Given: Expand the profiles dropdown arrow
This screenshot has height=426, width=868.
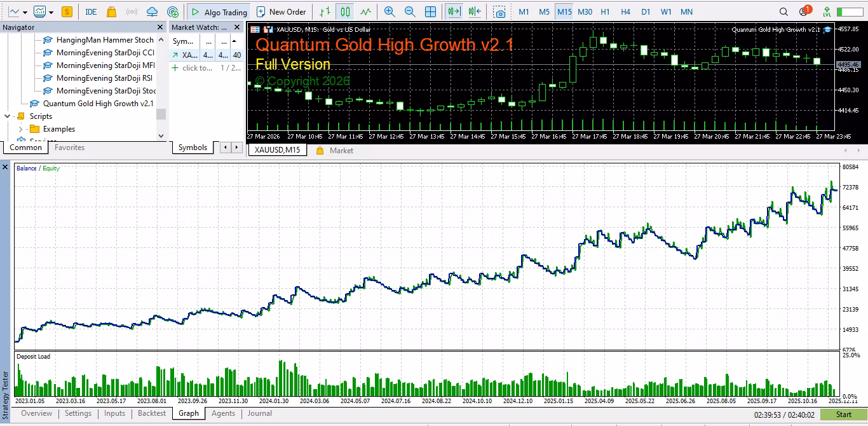Looking at the screenshot, I should pos(51,12).
